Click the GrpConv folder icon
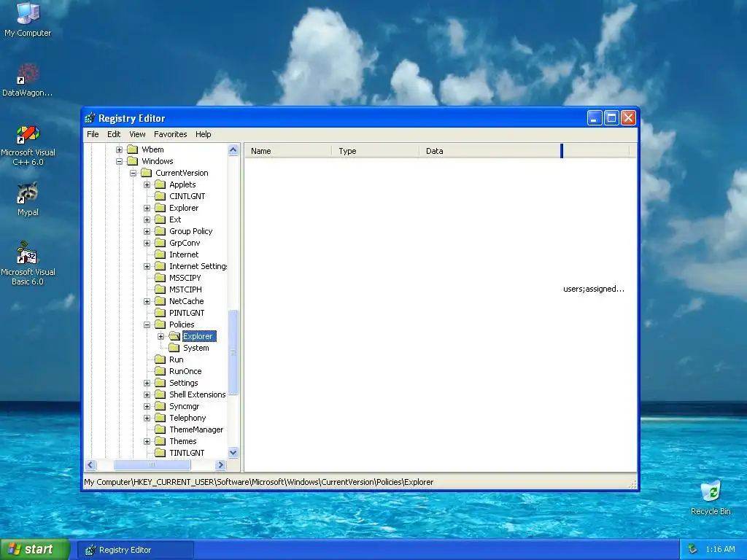This screenshot has width=747, height=560. (160, 243)
